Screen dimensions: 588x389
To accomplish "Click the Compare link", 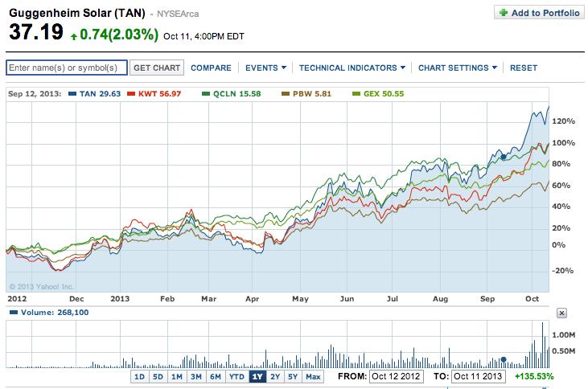I will click(x=211, y=68).
